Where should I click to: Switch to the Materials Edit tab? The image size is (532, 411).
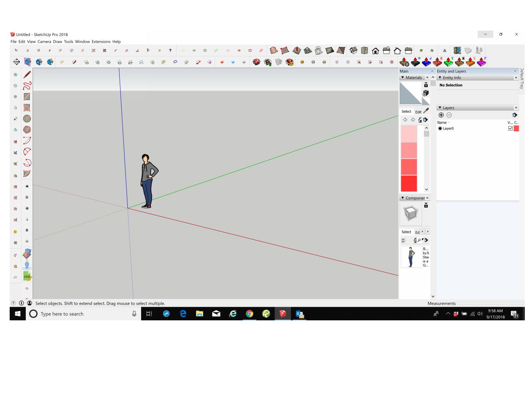418,112
